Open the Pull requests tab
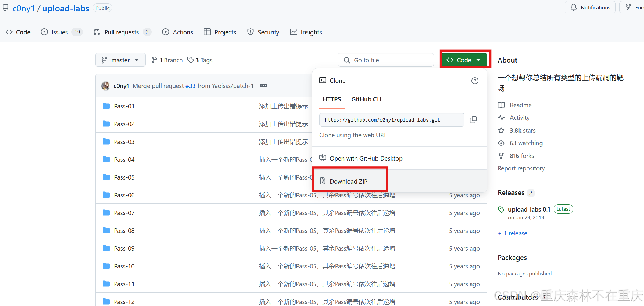This screenshot has height=306, width=644. tap(122, 32)
